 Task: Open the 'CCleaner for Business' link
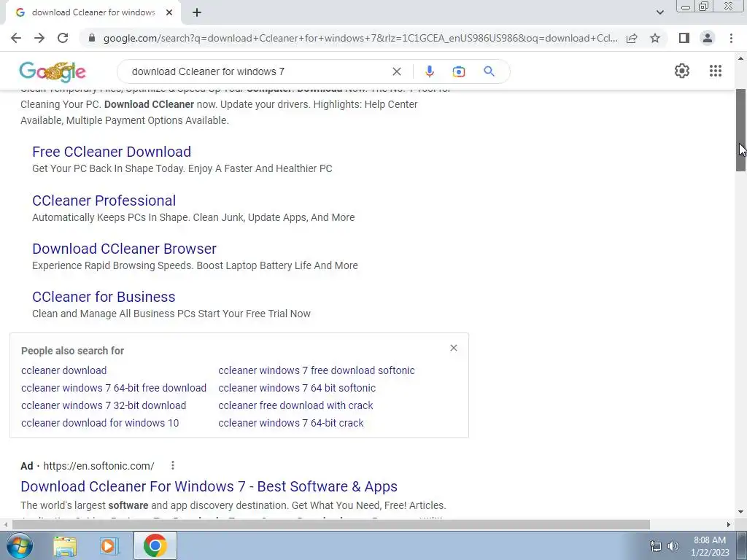coord(104,297)
